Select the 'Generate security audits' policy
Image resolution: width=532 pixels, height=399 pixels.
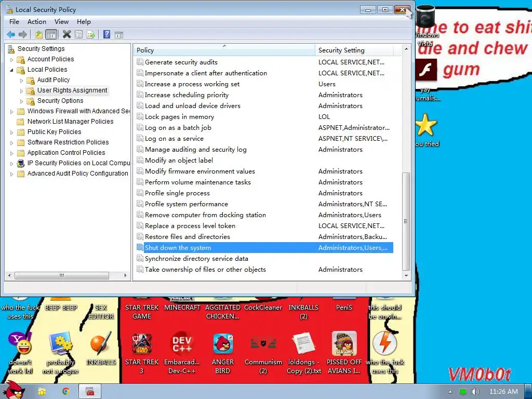(x=181, y=62)
